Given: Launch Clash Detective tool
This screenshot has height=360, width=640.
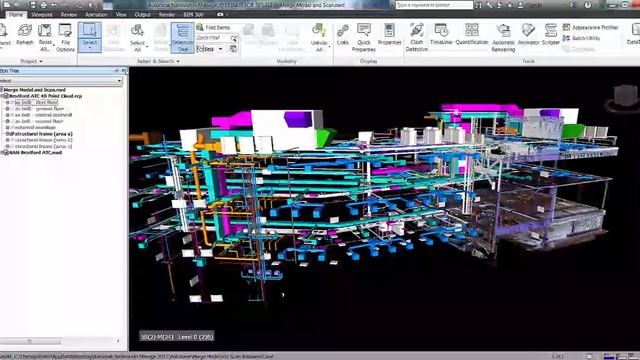Looking at the screenshot, I should tap(416, 37).
